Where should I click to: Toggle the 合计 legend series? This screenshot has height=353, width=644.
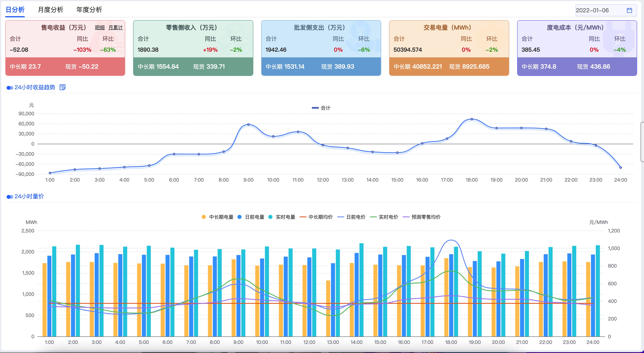point(321,108)
